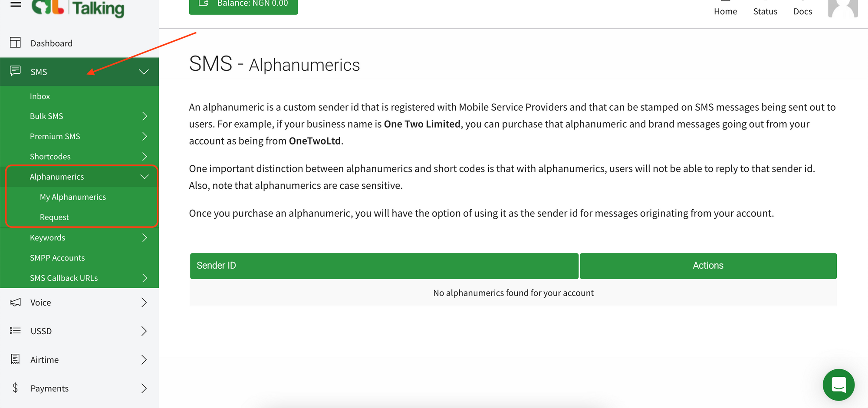
Task: Click Request under Alphanumerics
Action: [54, 217]
